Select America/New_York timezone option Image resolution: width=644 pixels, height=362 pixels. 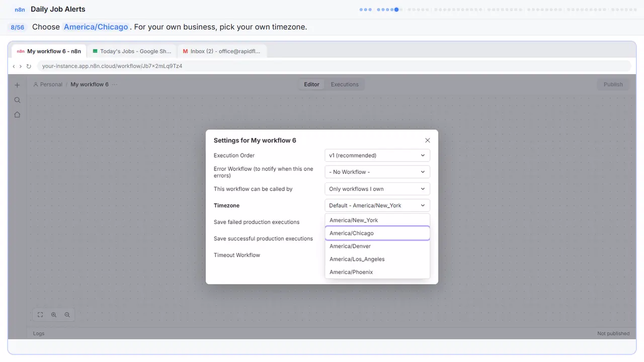pyautogui.click(x=377, y=220)
